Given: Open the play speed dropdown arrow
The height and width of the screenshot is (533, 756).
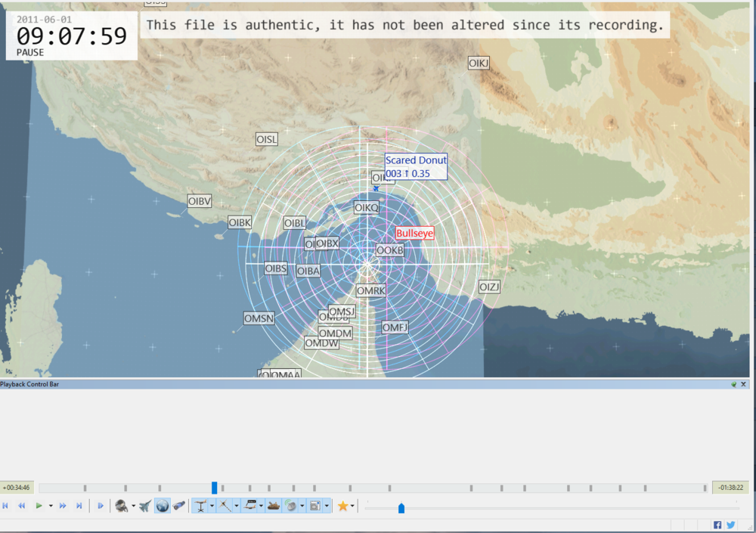Looking at the screenshot, I should 51,506.
